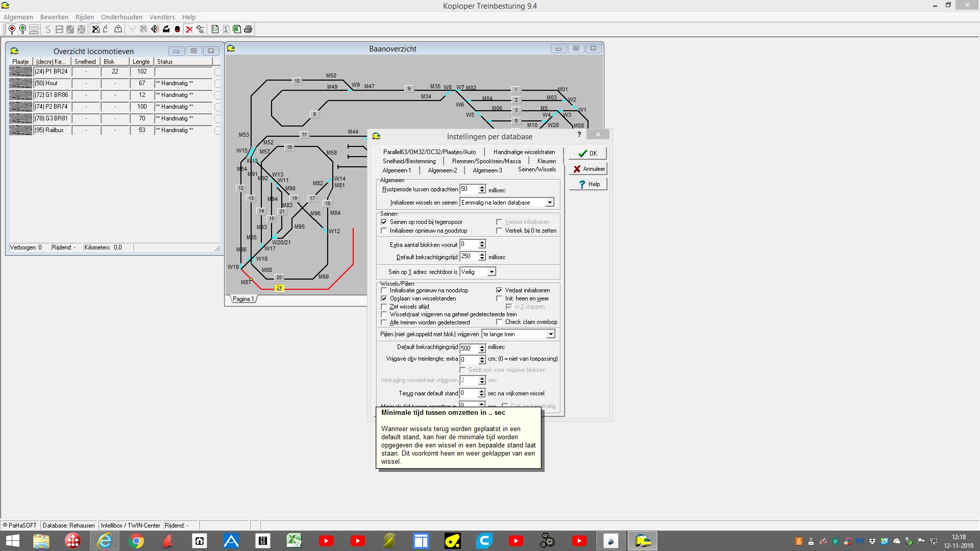
Task: Enable Check claim overloop checkbox
Action: [x=499, y=322]
